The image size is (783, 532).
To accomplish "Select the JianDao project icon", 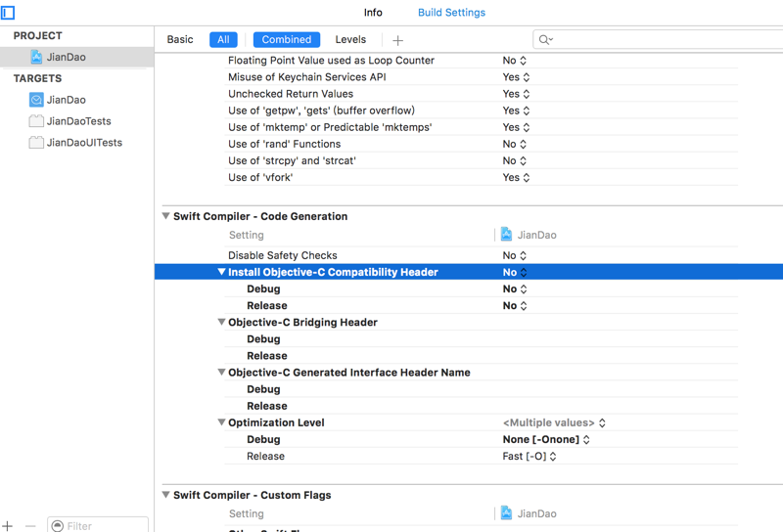I will tap(36, 58).
